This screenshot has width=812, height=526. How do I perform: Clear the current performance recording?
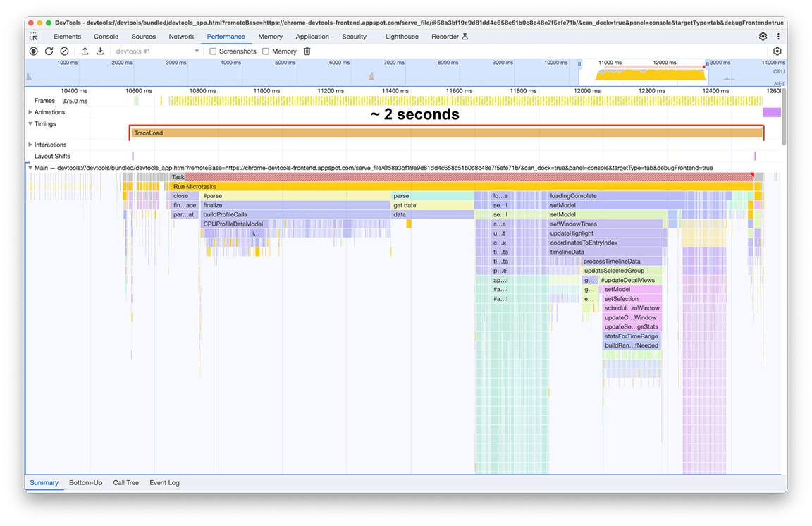pos(64,51)
